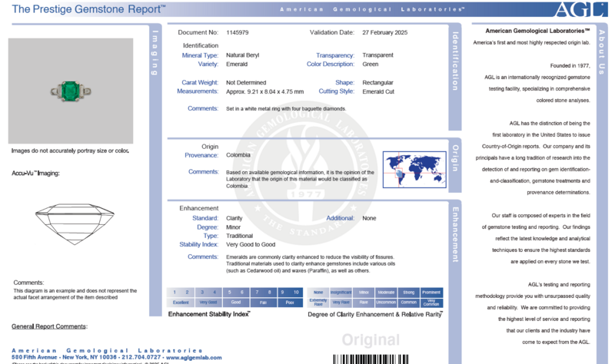Click the Very Common rarity cell
The image size is (615, 364).
click(431, 303)
